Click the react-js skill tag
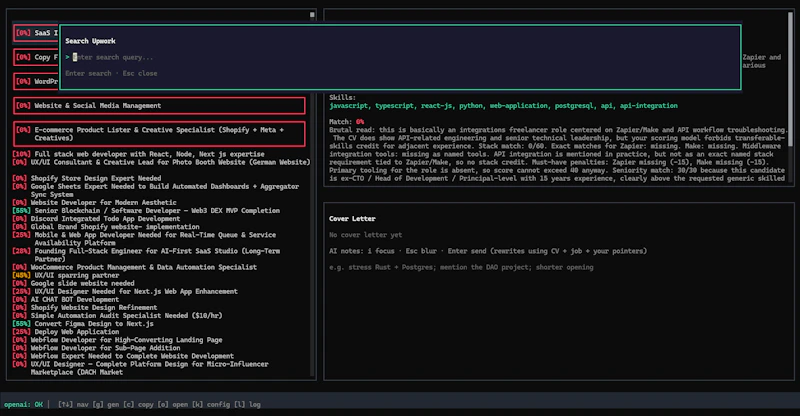 point(437,106)
